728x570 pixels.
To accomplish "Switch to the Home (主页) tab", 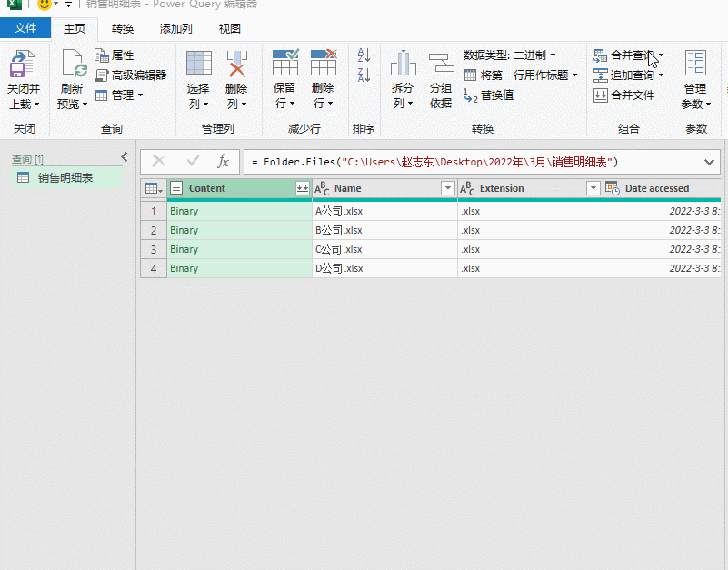I will (x=75, y=29).
